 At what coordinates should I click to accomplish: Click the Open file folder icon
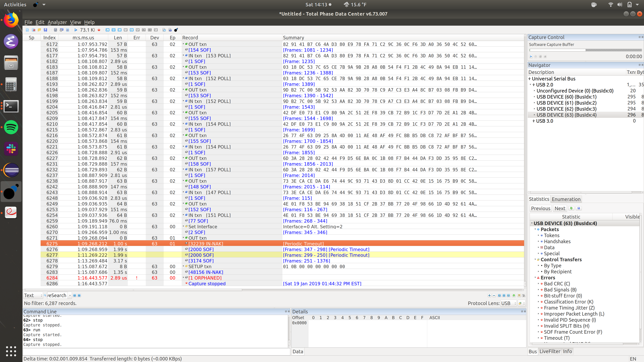40,30
